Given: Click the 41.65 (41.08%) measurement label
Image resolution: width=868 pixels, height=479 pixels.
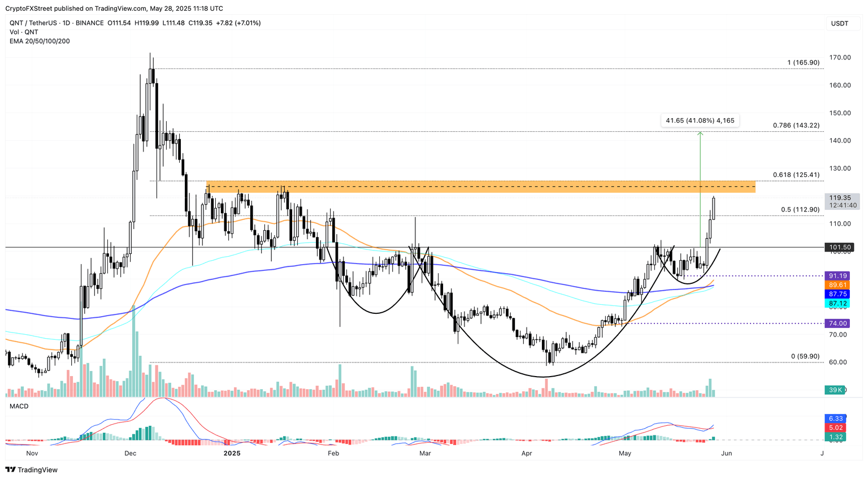Looking at the screenshot, I should click(700, 120).
